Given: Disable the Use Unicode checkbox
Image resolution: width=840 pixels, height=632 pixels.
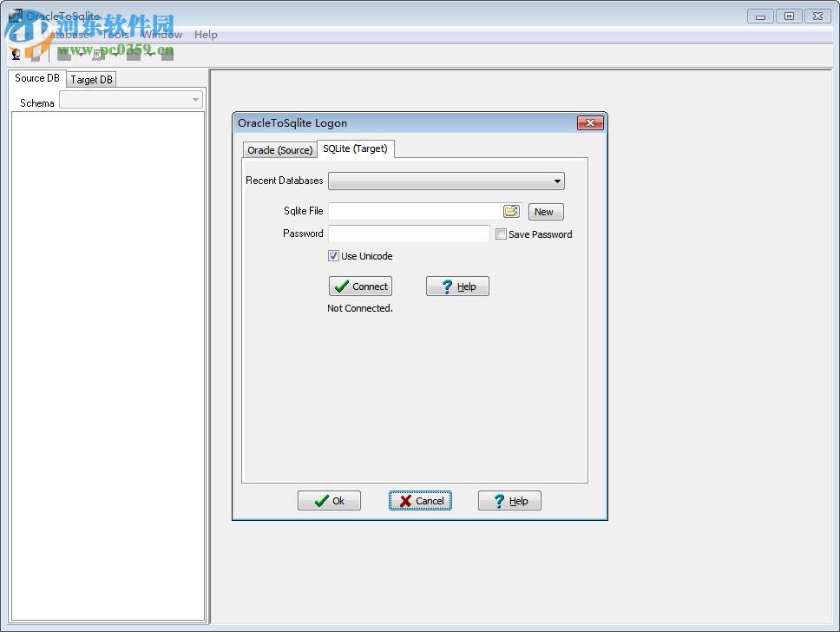Looking at the screenshot, I should tap(333, 255).
